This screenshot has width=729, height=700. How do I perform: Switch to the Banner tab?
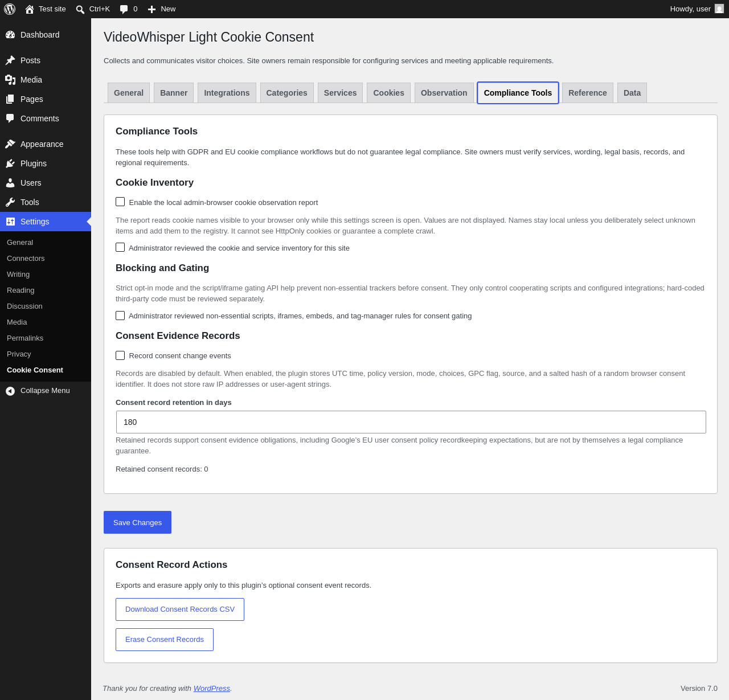pos(174,93)
